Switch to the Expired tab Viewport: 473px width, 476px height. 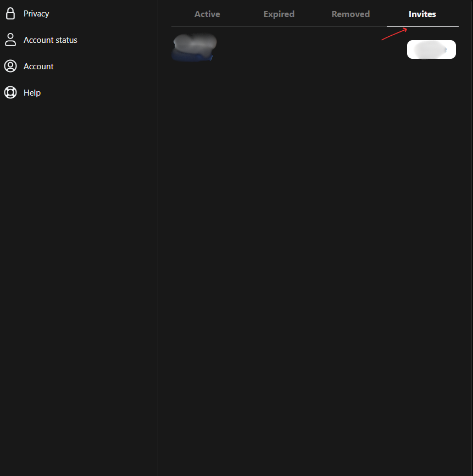point(279,14)
